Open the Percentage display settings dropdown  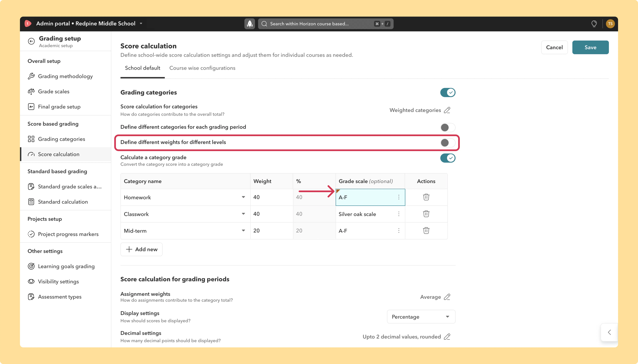pos(421,317)
